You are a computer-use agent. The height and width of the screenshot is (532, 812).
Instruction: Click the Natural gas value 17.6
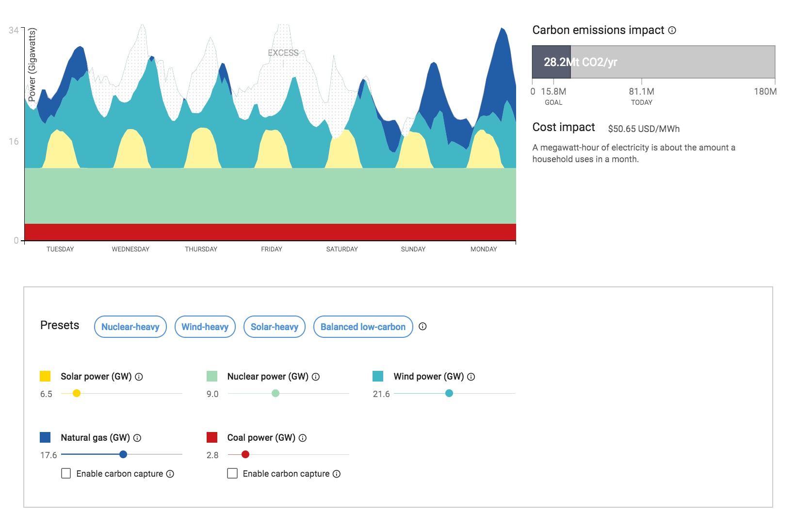(49, 455)
